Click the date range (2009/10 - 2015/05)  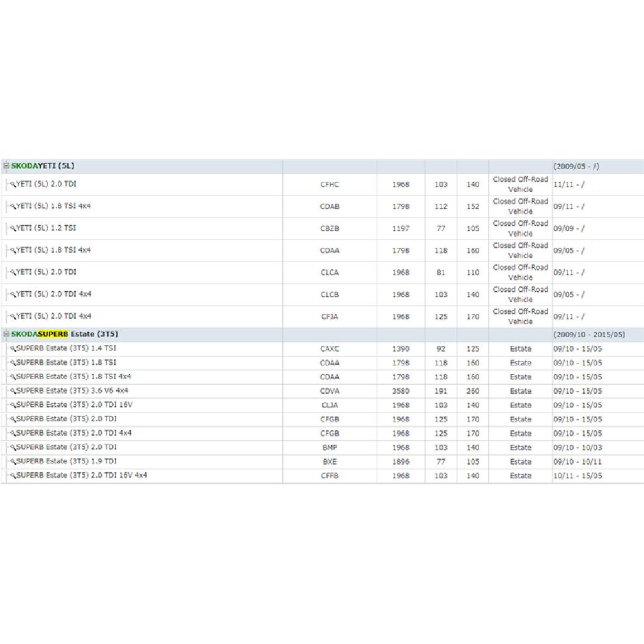(589, 335)
